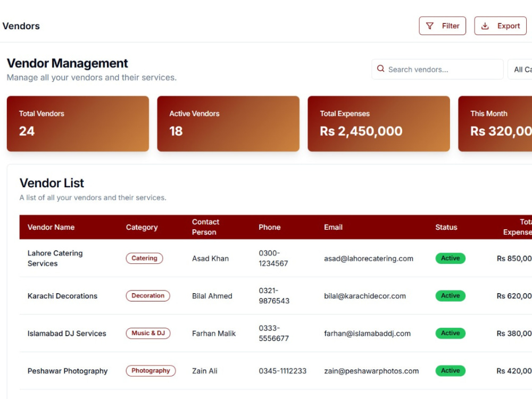532x399 pixels.
Task: Click Active status of Lahore Catering Services
Action: (x=450, y=258)
